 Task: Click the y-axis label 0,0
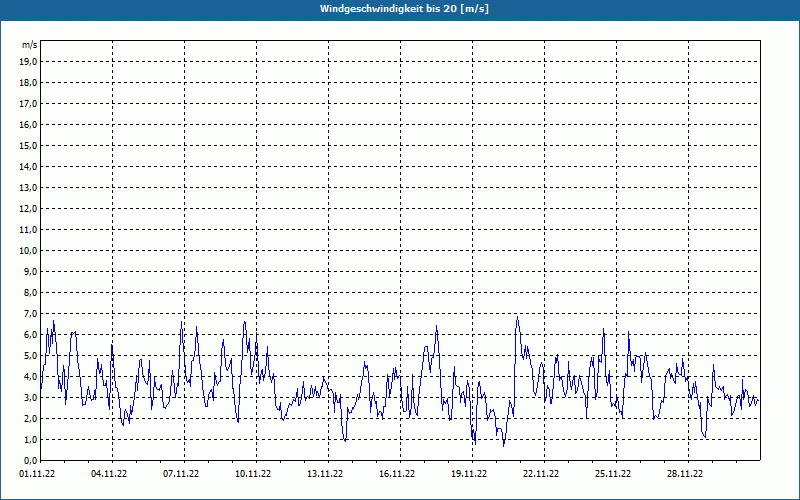point(30,460)
